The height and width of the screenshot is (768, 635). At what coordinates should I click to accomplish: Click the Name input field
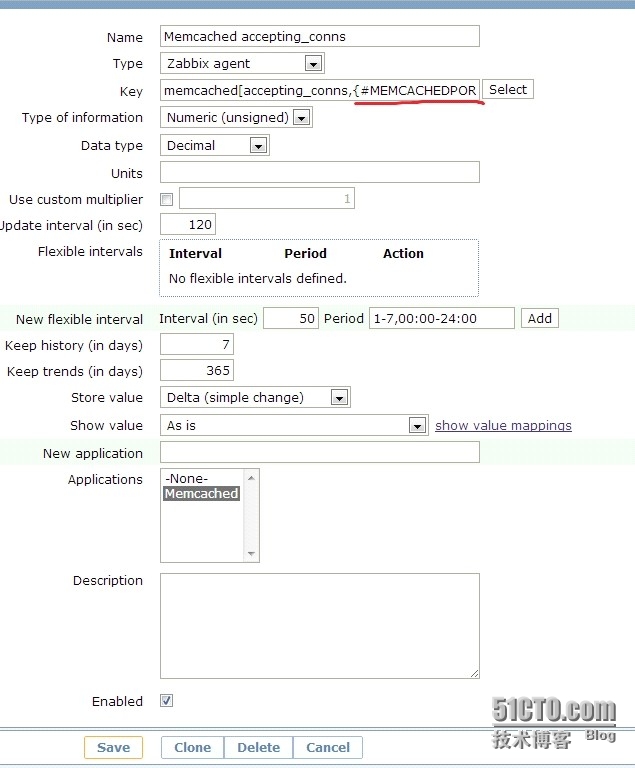[319, 36]
